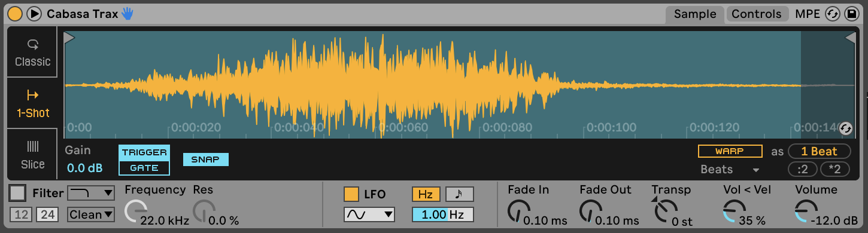Click the loop icon on waveform
868x233 pixels.
(x=845, y=128)
